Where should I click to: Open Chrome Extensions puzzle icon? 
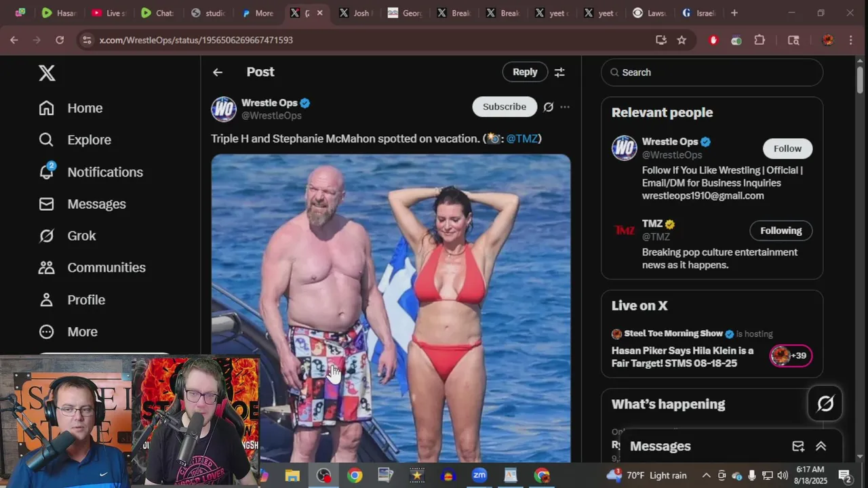[x=759, y=40]
